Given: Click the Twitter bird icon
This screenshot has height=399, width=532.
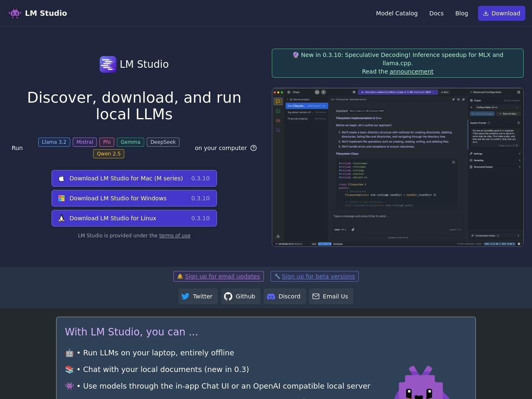Looking at the screenshot, I should point(185,296).
